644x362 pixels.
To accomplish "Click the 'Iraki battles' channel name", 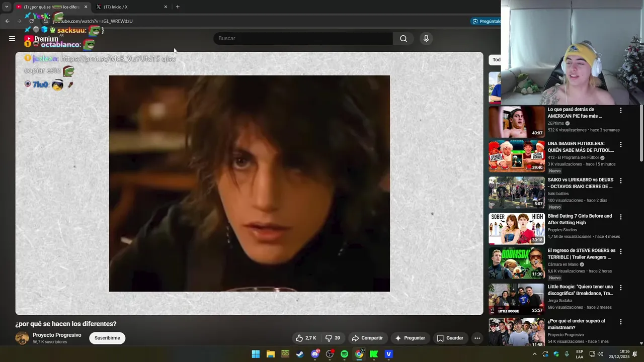I will pos(559,194).
